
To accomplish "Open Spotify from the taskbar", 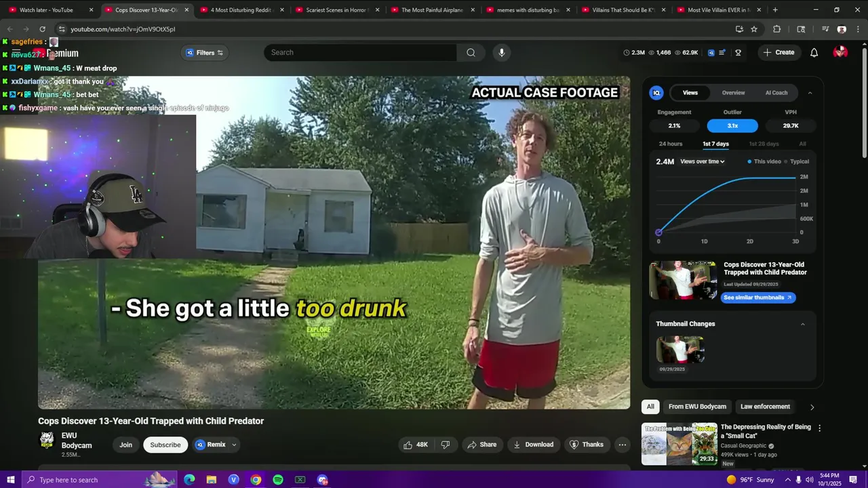I will coord(278,480).
